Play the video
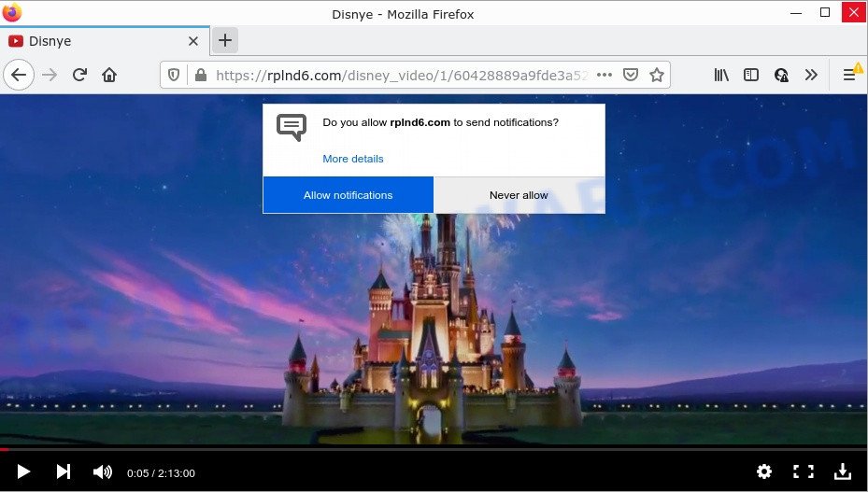This screenshot has width=868, height=492. point(23,471)
